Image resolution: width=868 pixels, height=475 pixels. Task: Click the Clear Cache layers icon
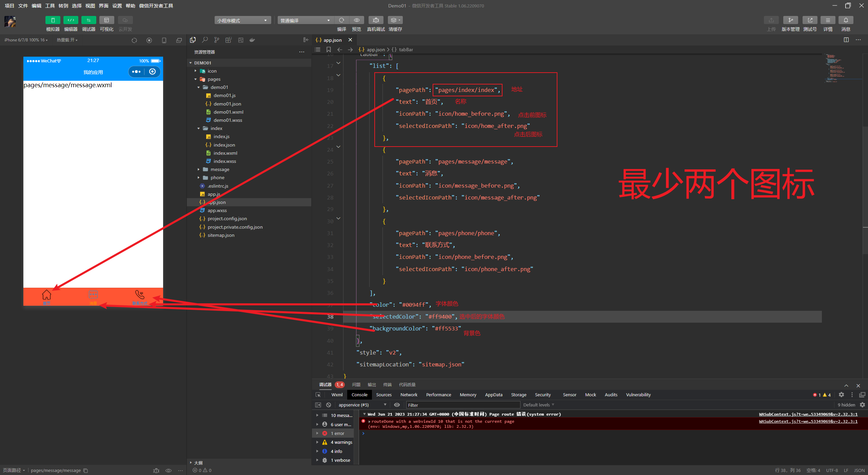395,20
